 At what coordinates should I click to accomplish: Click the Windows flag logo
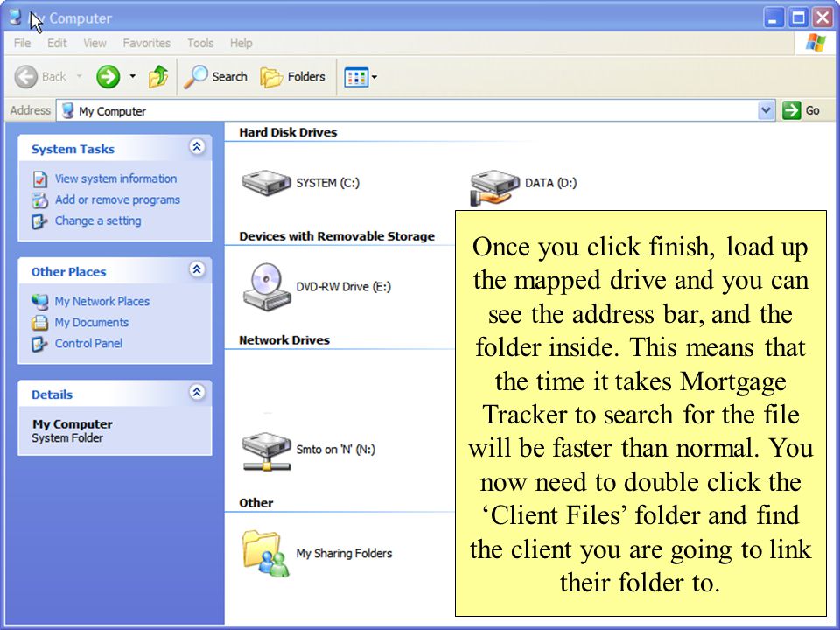(815, 43)
